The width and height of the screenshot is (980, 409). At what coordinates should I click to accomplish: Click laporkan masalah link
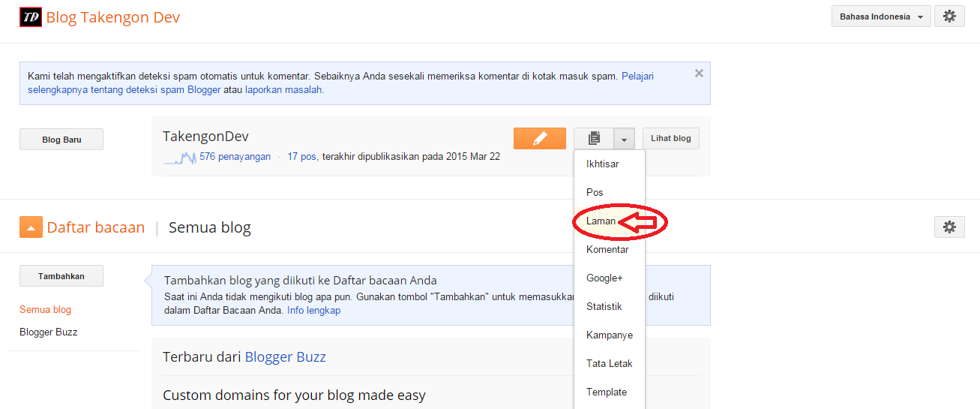click(283, 89)
